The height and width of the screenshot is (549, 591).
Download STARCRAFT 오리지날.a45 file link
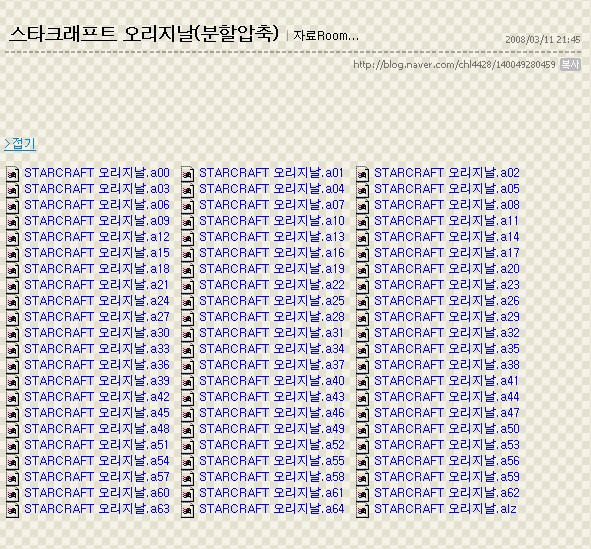97,413
